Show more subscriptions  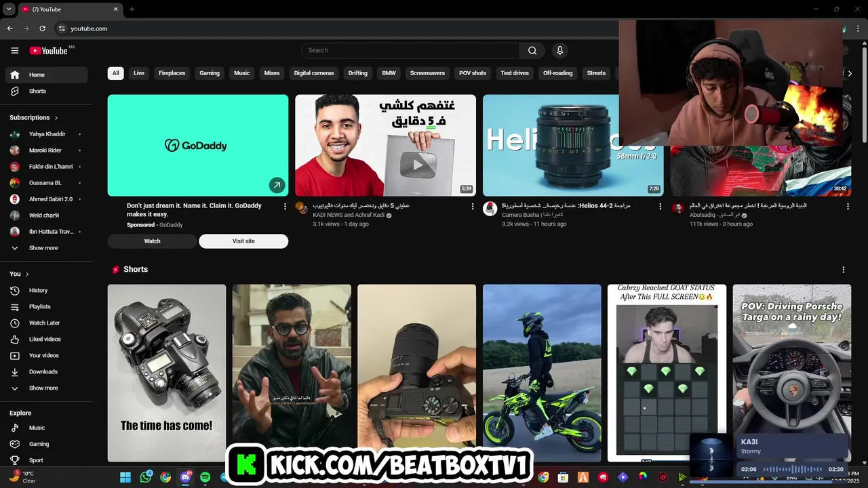pos(46,248)
